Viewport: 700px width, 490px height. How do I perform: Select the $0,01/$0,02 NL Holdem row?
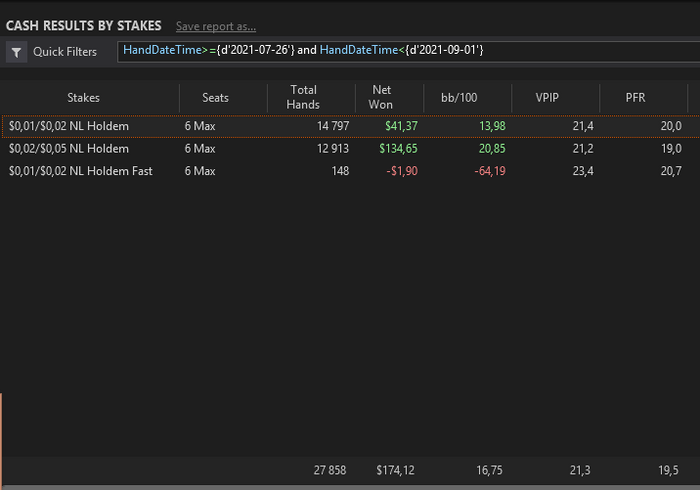(x=350, y=126)
